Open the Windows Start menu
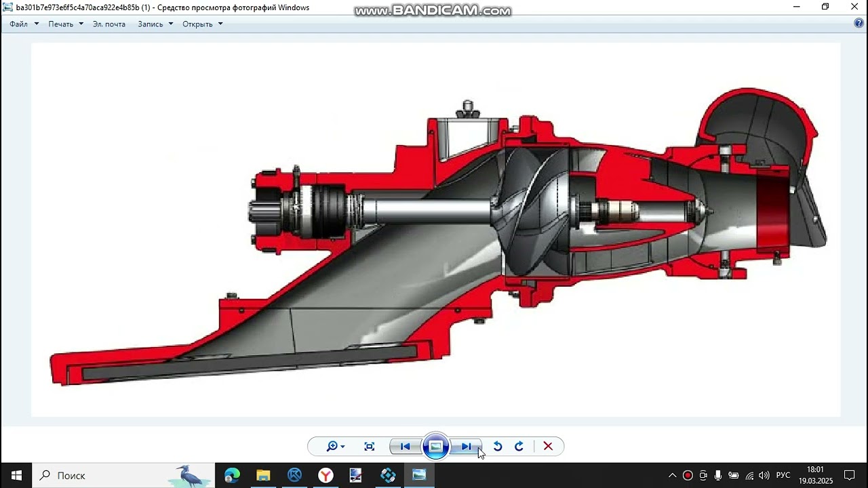This screenshot has height=488, width=868. coord(16,475)
